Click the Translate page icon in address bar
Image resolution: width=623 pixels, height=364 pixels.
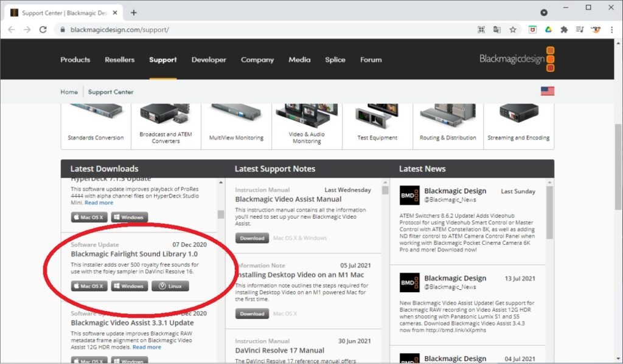point(497,29)
